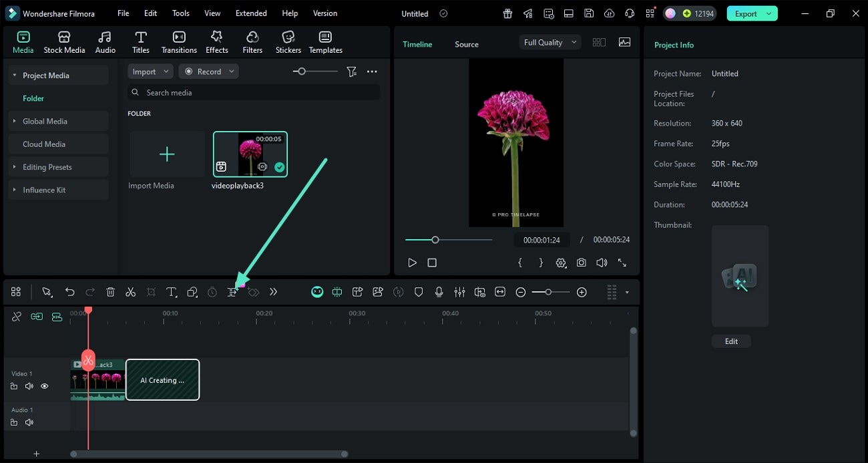Click the scissors Split icon in timeline toolbar
868x463 pixels.
click(x=131, y=292)
